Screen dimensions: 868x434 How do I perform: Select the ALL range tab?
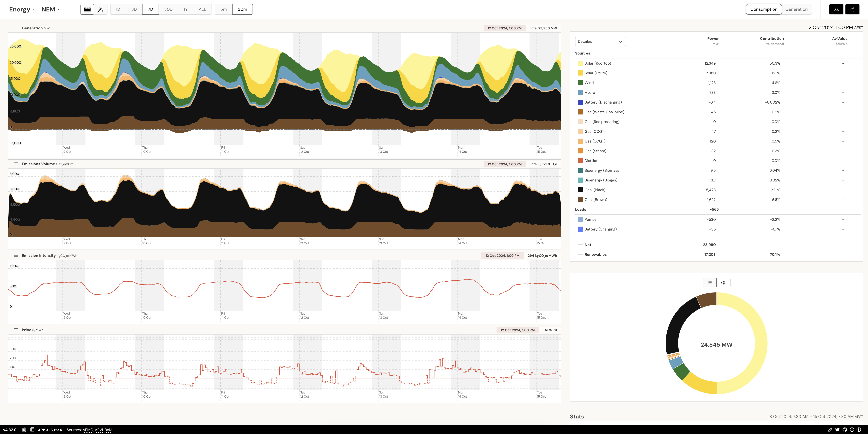202,9
